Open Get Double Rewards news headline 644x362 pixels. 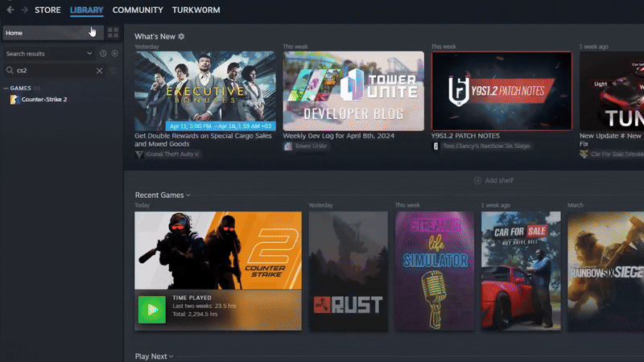[203, 140]
